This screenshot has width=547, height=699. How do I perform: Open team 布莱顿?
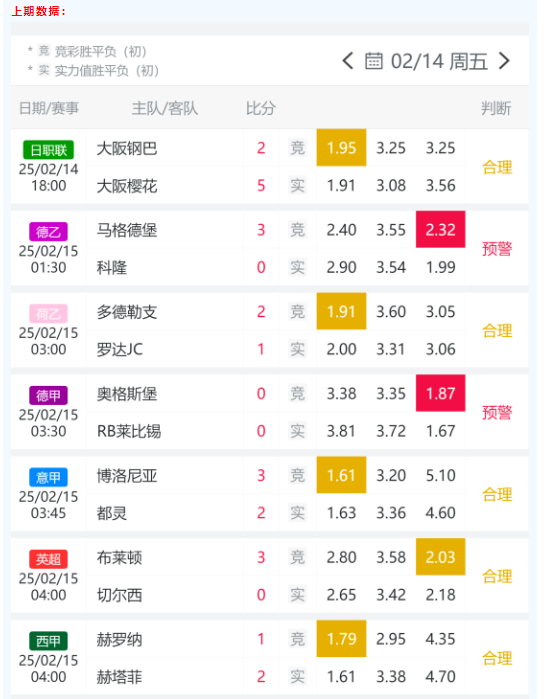click(x=119, y=558)
